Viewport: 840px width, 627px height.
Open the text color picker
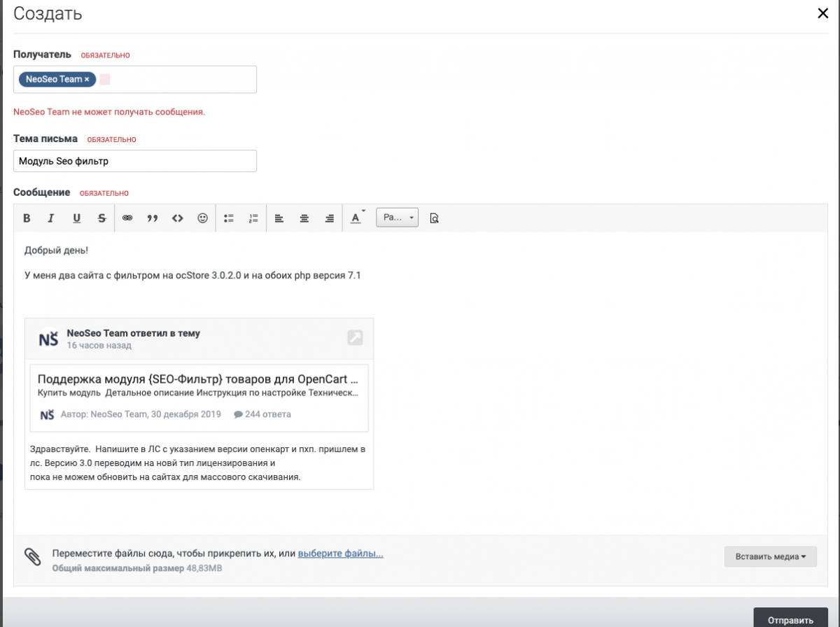click(x=357, y=218)
